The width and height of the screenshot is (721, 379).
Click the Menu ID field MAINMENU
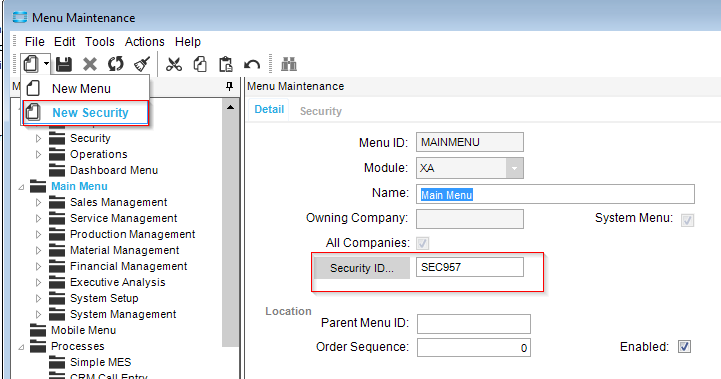[x=469, y=142]
